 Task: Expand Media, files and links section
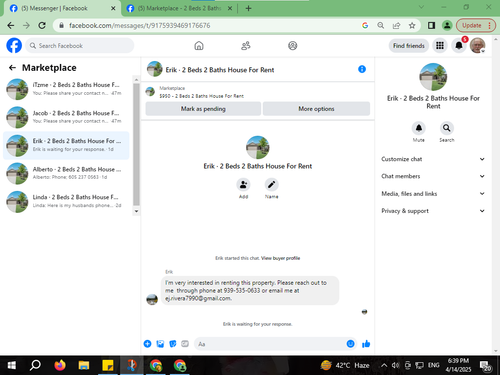point(433,193)
